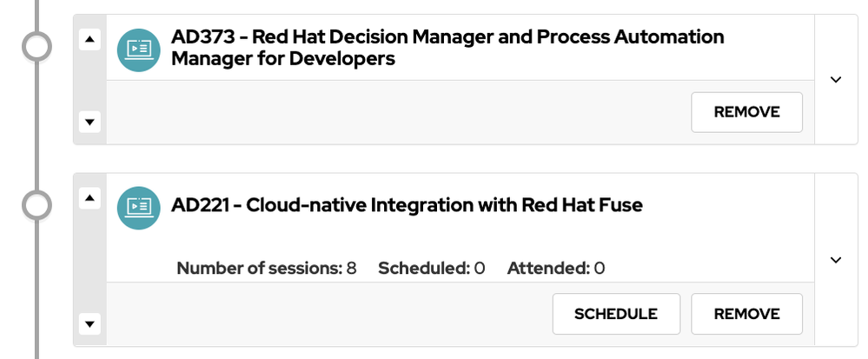Expand the AD221 course details chevron
The image size is (868, 359).
tap(836, 259)
